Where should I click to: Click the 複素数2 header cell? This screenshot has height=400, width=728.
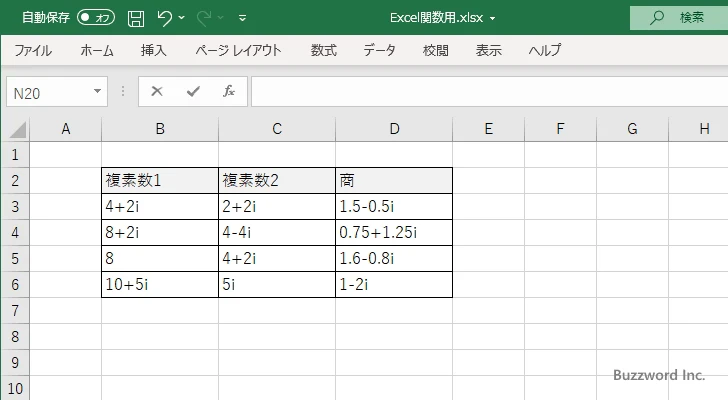277,181
